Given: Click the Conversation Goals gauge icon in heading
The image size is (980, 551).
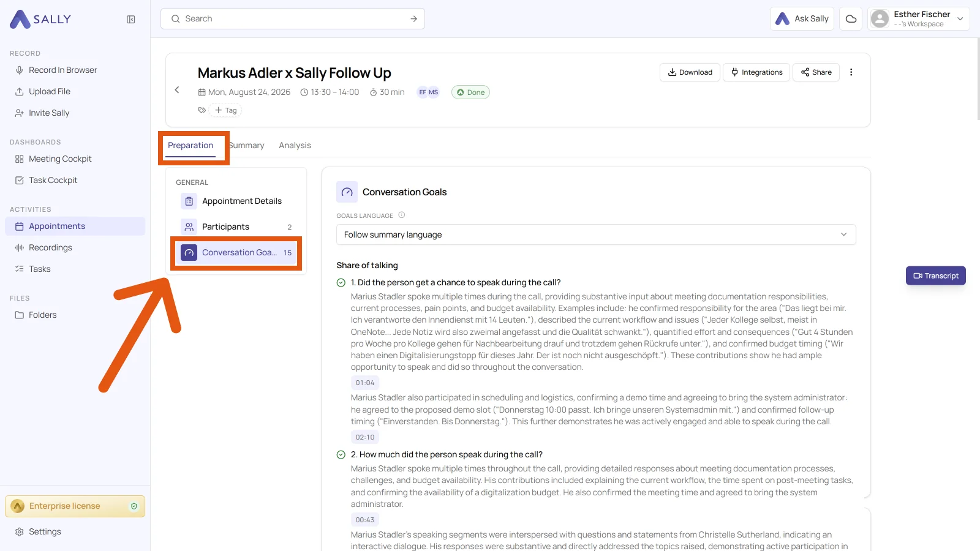Looking at the screenshot, I should click(x=347, y=192).
